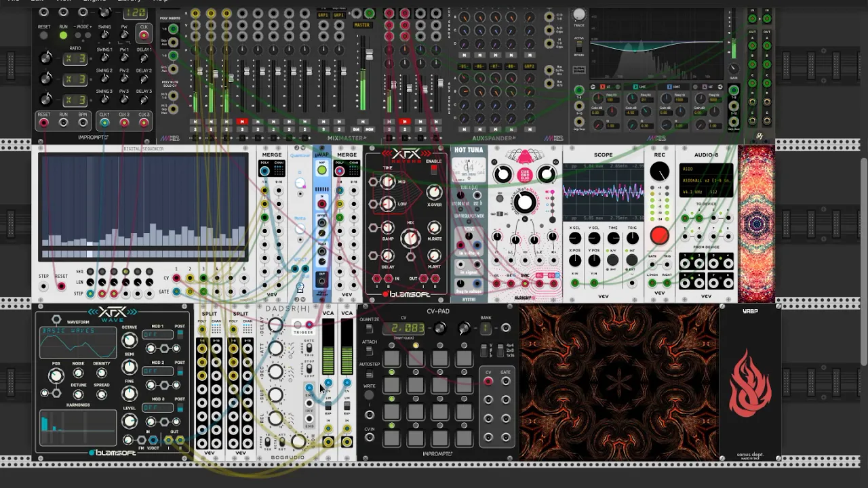
Task: Toggle QUANTIZE switch on CV-PAD
Action: click(370, 329)
